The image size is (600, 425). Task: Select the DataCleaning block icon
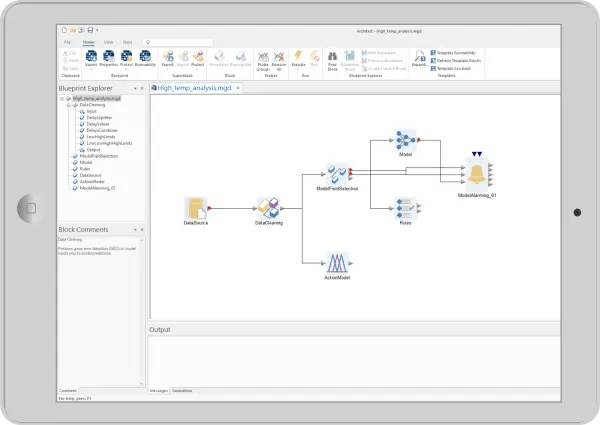[x=268, y=208]
